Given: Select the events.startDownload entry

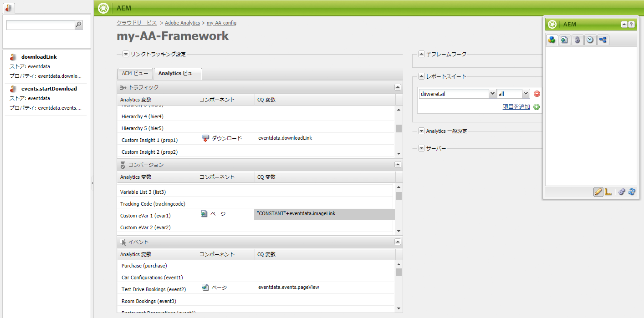Looking at the screenshot, I should [x=46, y=98].
